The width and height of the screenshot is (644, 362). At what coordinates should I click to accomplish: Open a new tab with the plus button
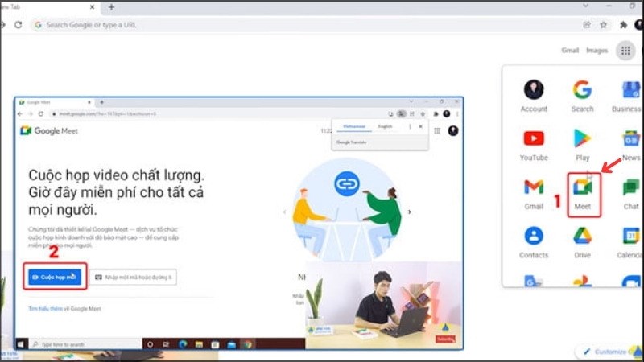pos(111,7)
